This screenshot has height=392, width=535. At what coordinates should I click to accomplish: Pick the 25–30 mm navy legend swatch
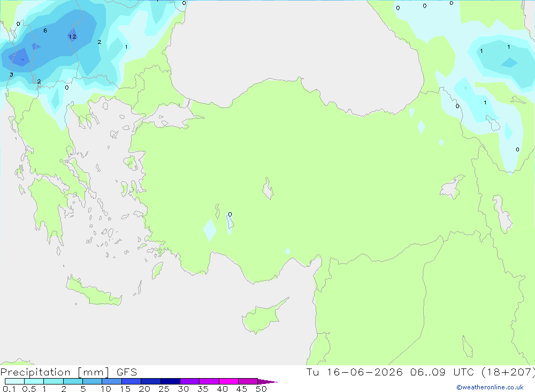point(170,381)
